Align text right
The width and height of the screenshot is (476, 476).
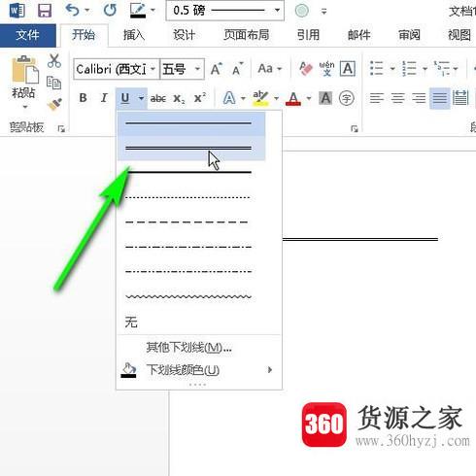click(419, 98)
